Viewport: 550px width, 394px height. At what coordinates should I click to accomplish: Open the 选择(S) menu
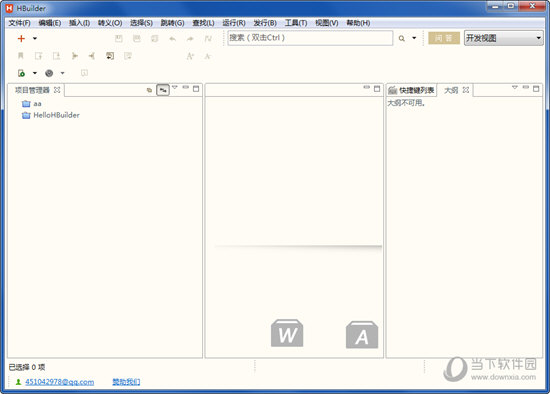click(141, 23)
